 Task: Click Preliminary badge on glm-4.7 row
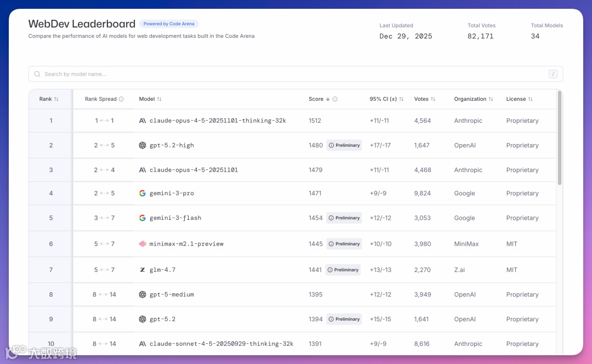(343, 270)
